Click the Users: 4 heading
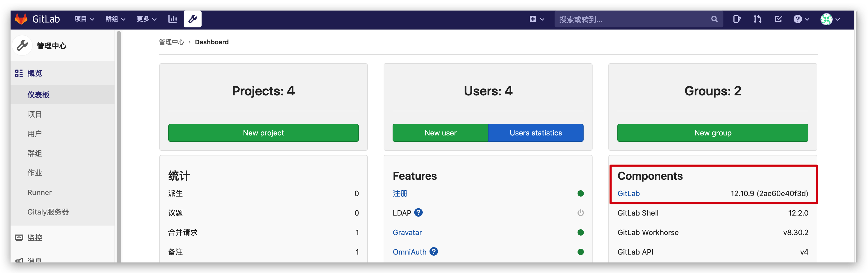The height and width of the screenshot is (273, 868). point(488,91)
